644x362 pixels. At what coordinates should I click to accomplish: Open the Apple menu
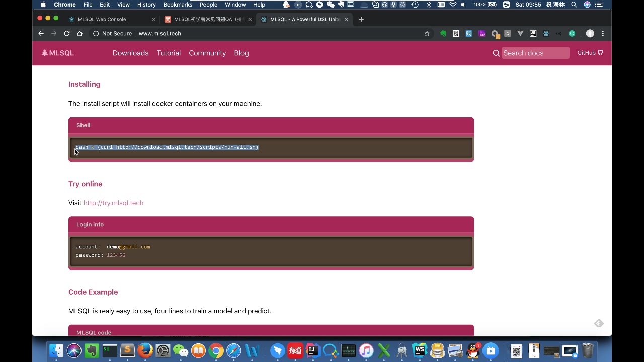point(43,5)
